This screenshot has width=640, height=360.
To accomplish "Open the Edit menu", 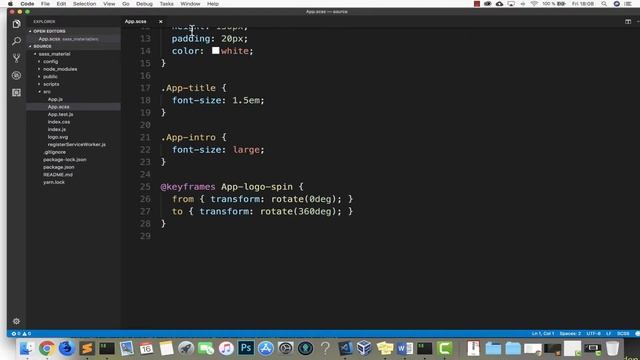I will click(x=61, y=4).
